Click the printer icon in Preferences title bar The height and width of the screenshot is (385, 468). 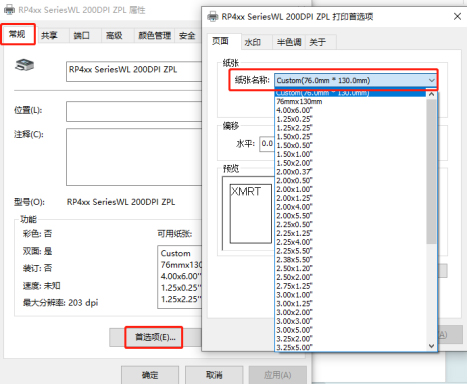point(213,16)
